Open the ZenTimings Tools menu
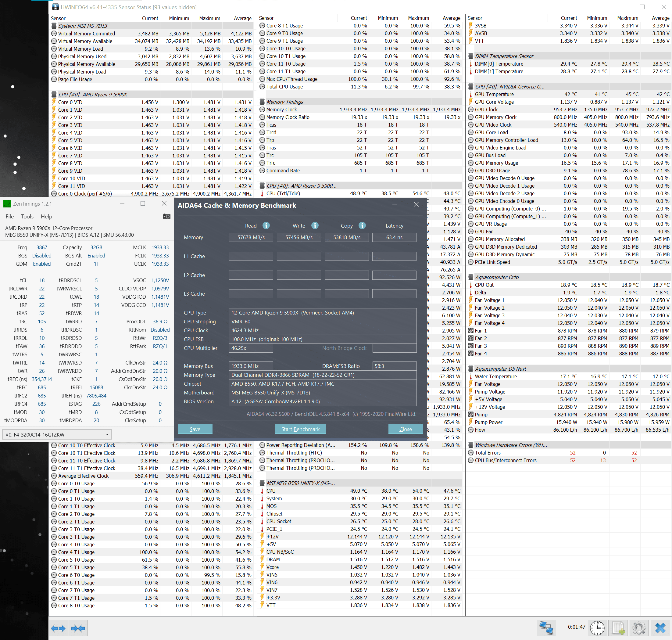The image size is (672, 640). coord(27,216)
